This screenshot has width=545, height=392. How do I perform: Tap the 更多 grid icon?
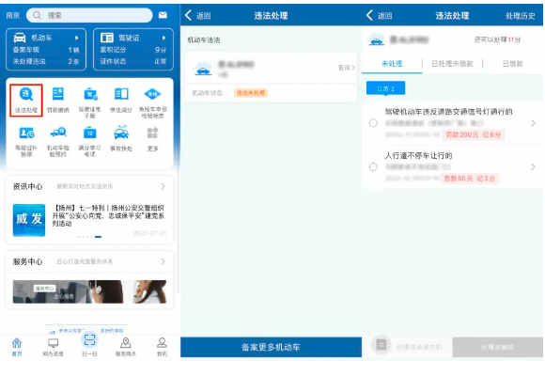coord(152,138)
